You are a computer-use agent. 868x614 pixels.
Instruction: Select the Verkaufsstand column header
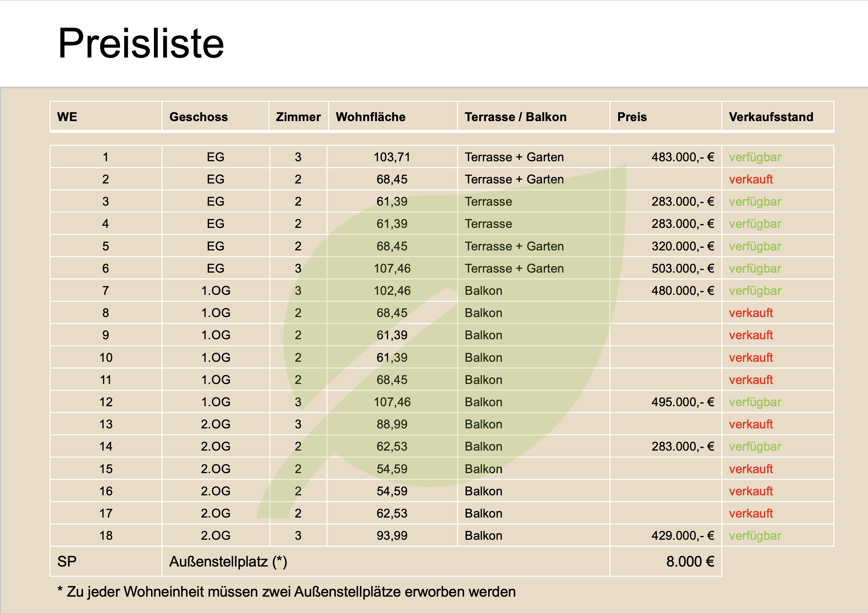pyautogui.click(x=771, y=117)
